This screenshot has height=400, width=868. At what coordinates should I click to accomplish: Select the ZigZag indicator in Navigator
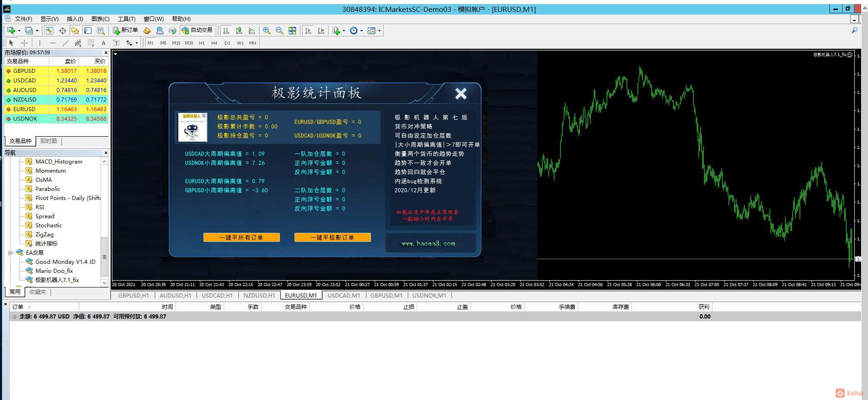[x=44, y=235]
